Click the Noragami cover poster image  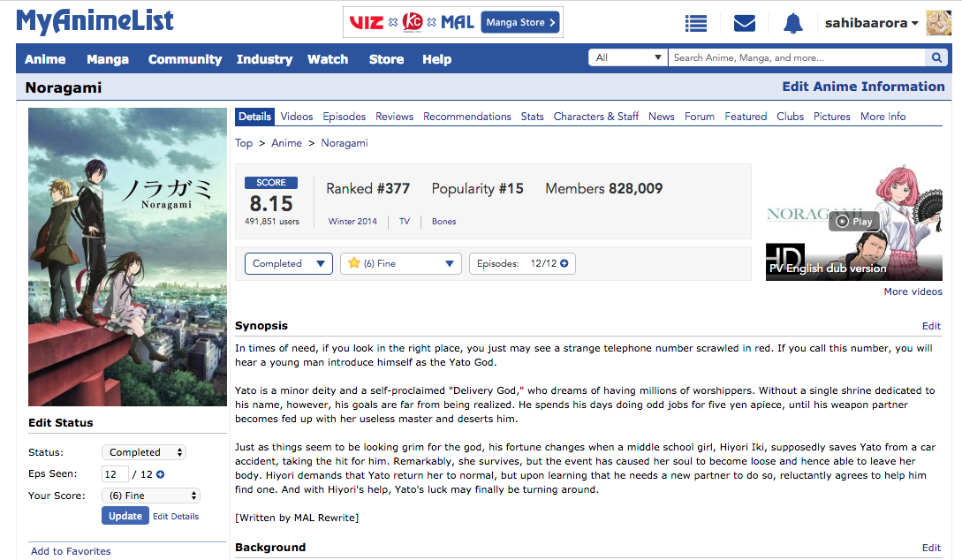click(x=127, y=257)
